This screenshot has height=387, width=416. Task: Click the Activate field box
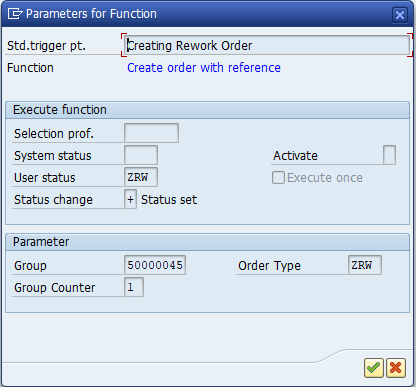click(x=389, y=155)
